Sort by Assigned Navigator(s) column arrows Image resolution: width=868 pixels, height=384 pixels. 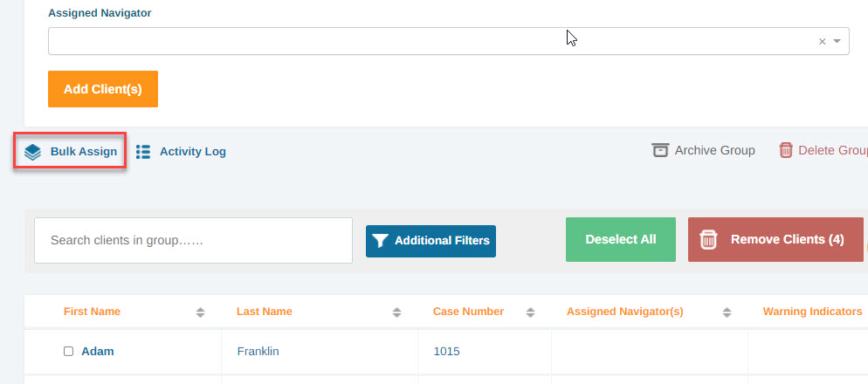(x=727, y=312)
